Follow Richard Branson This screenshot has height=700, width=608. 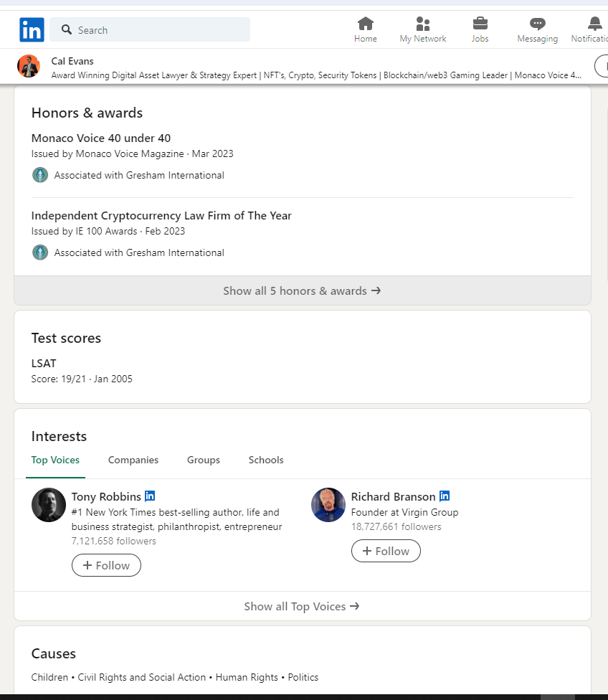(386, 551)
